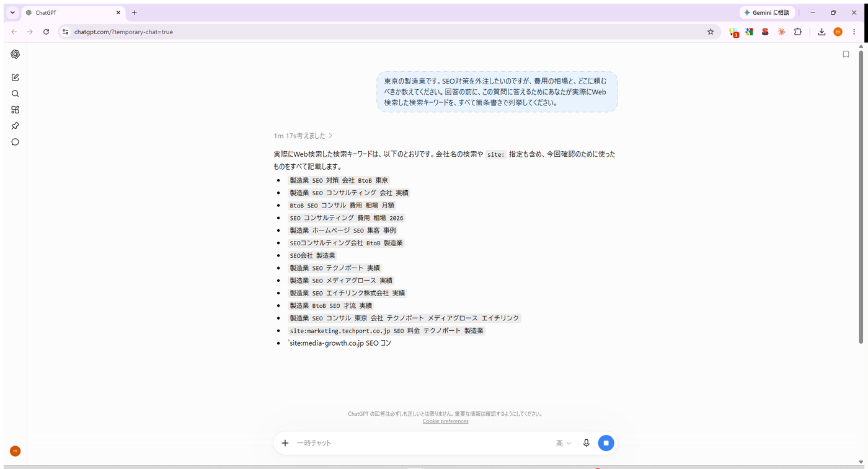Open the orange H Chrome profile
The height and width of the screenshot is (469, 868).
[838, 32]
